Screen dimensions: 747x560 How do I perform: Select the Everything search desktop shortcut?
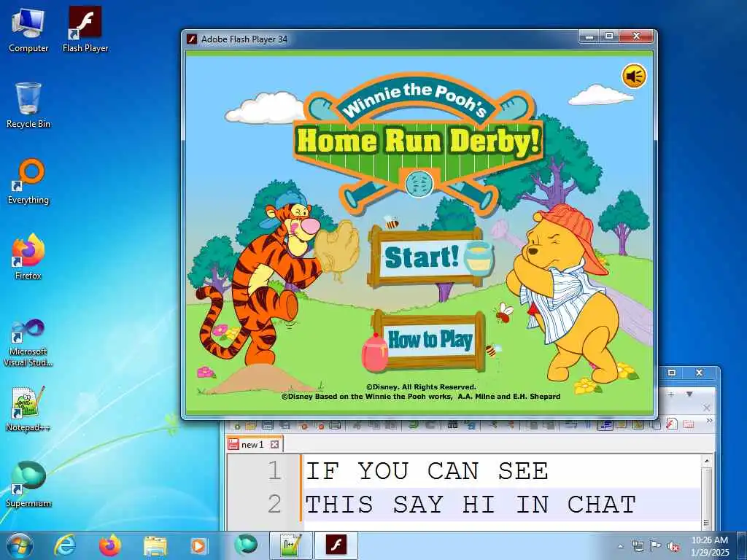coord(28,182)
